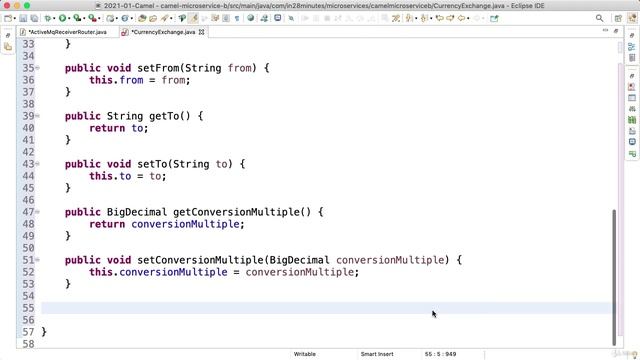Open the Back history dropdown arrow

(x=468, y=18)
